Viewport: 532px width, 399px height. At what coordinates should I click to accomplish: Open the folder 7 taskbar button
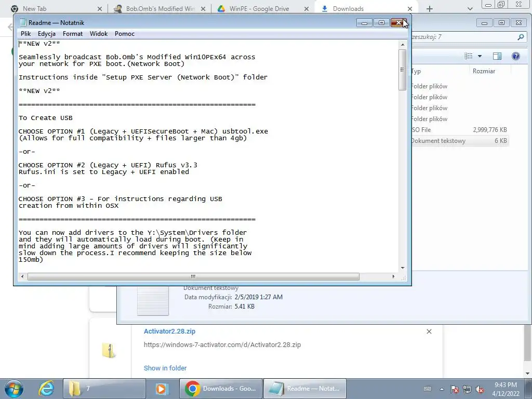[104, 389]
